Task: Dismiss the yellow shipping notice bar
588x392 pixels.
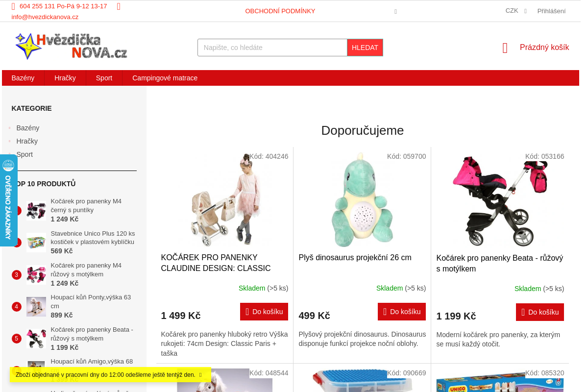Action: click(x=200, y=375)
